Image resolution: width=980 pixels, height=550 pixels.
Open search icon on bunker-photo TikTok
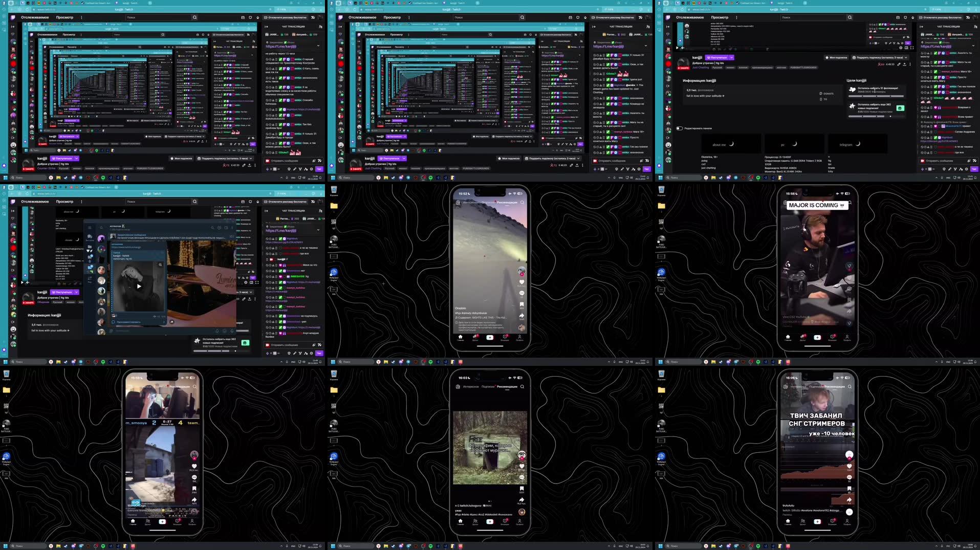coord(522,386)
